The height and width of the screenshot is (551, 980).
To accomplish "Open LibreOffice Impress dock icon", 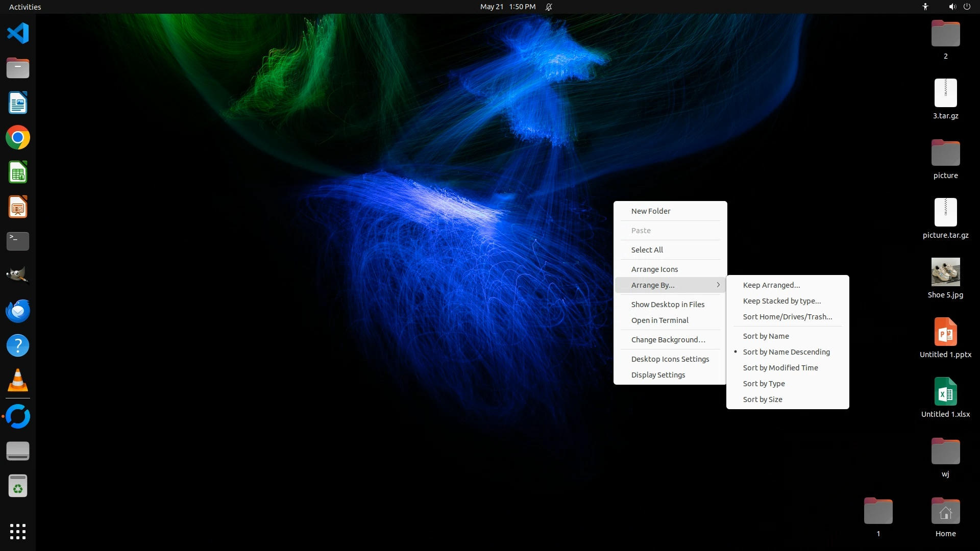I will [x=18, y=207].
